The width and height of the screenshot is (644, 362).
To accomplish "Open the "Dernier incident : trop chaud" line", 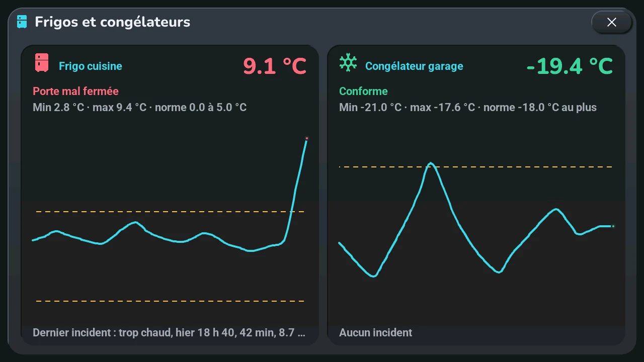I will pyautogui.click(x=169, y=332).
